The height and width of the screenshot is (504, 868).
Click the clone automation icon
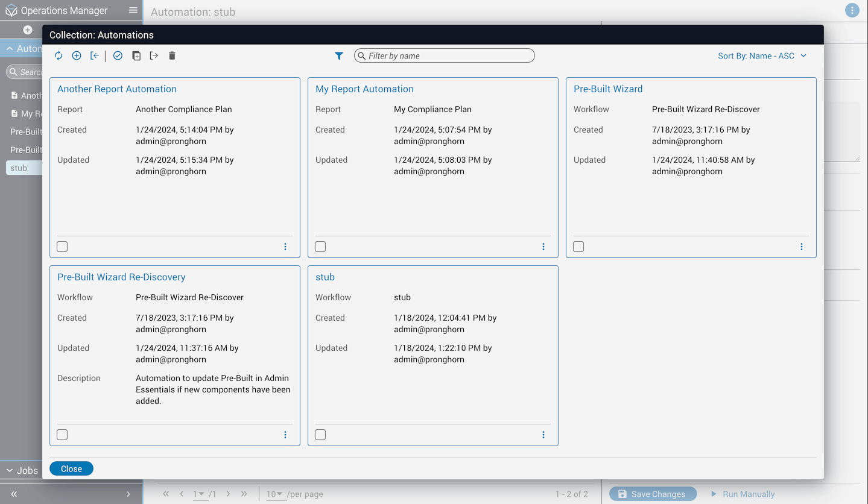coord(136,55)
